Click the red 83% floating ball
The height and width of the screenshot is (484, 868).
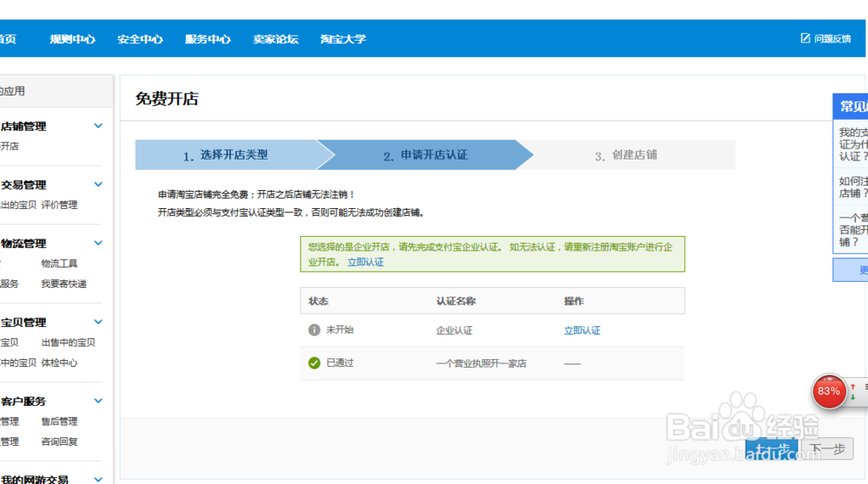[x=829, y=391]
